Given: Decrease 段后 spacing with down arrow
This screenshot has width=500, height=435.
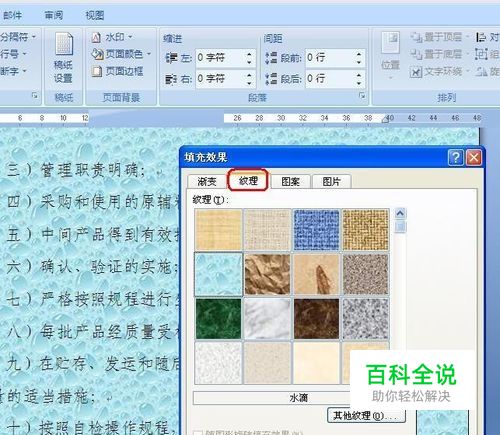Looking at the screenshot, I should click(x=359, y=83).
